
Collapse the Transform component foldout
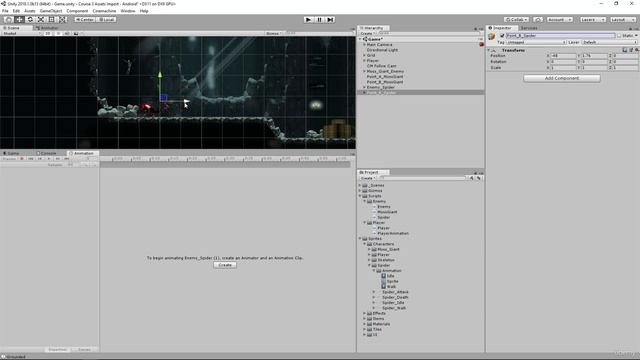click(489, 50)
